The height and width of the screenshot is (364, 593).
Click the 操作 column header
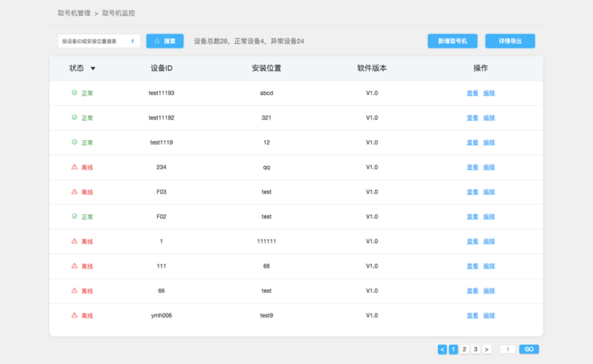(x=480, y=68)
